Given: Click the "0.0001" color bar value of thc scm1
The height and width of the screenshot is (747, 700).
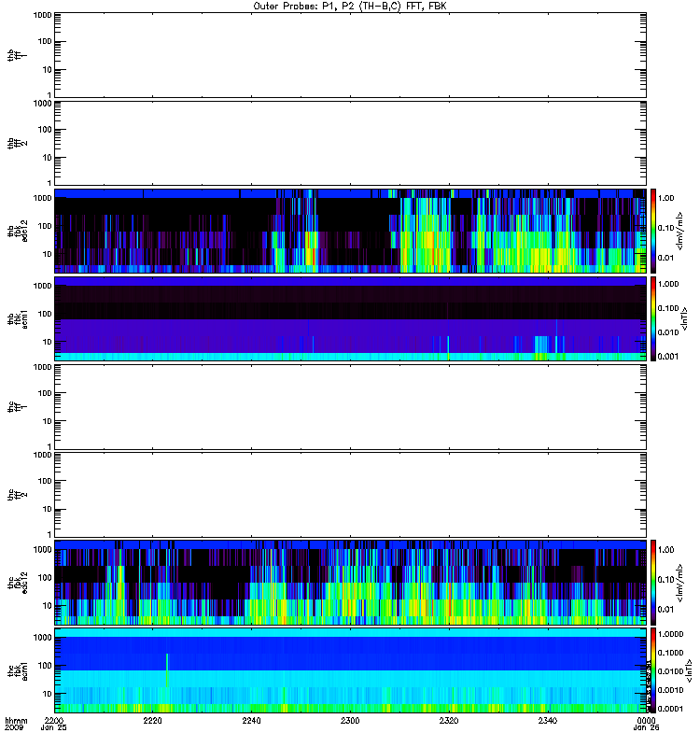Looking at the screenshot, I should coord(670,709).
